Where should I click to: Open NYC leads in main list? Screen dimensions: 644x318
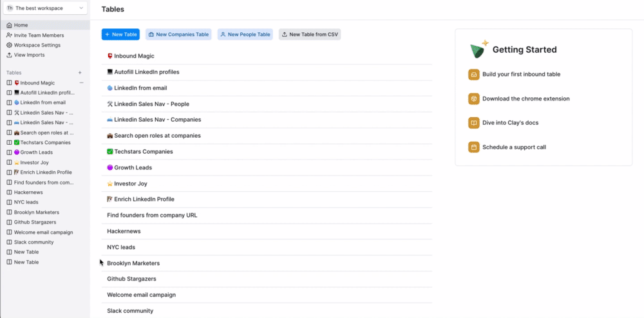coord(267,247)
